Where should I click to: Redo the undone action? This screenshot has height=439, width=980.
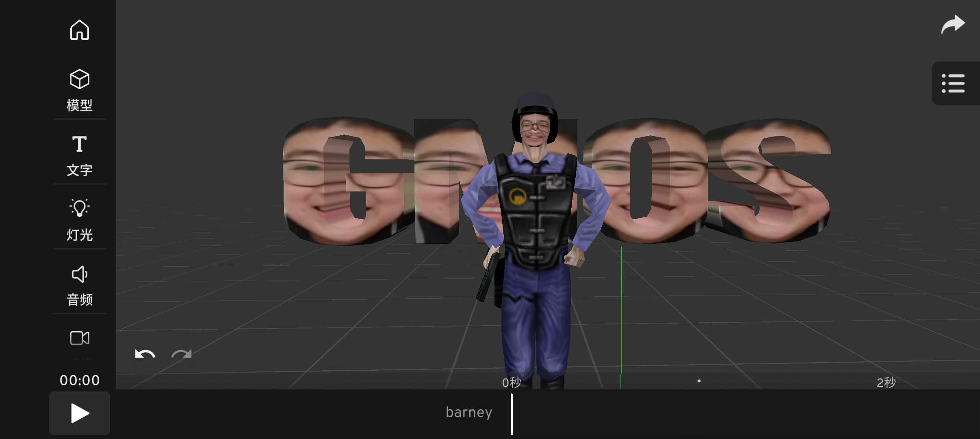(181, 354)
